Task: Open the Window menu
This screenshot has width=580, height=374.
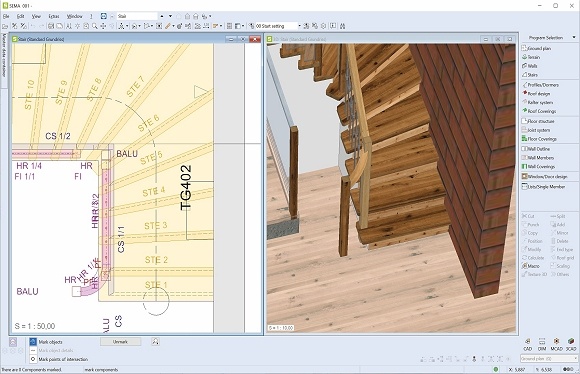Action: coord(74,16)
